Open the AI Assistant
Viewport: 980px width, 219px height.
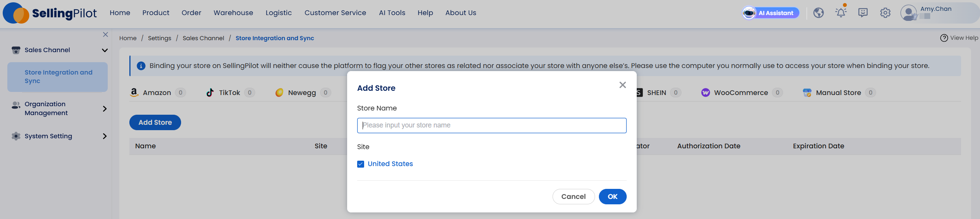click(770, 13)
